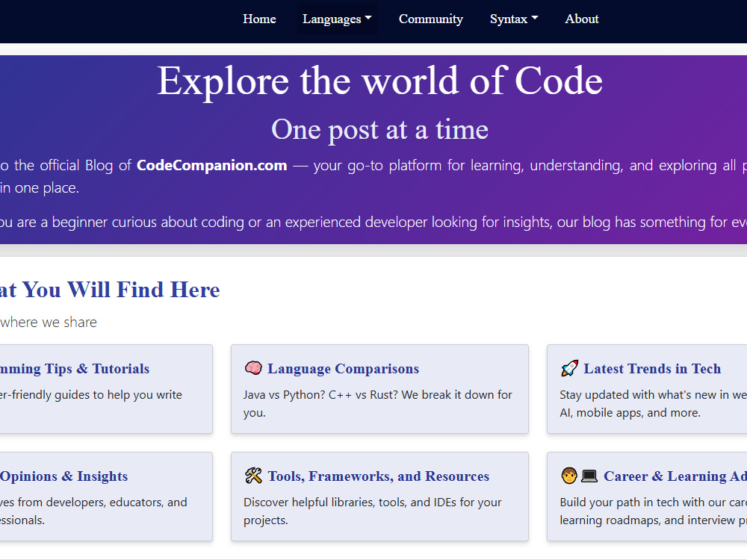Open Tools, Frameworks, and Resources heading
This screenshot has height=560, width=747.
pyautogui.click(x=378, y=476)
